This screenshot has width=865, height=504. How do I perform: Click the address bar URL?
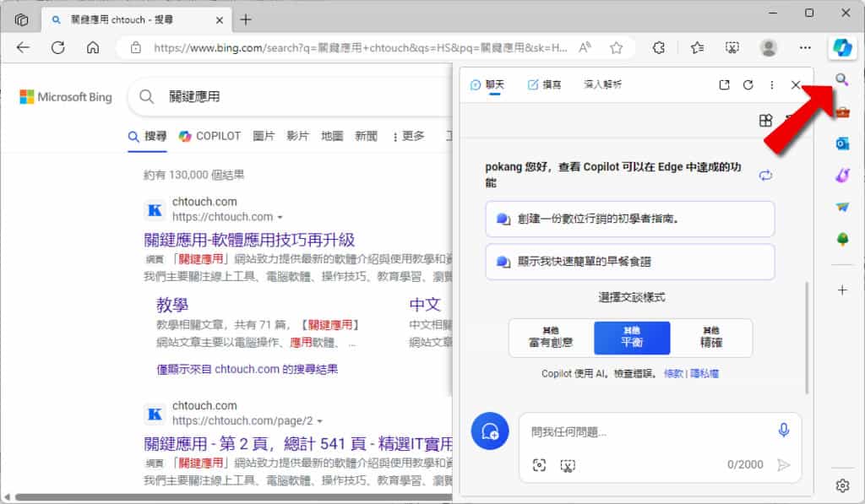coord(360,48)
